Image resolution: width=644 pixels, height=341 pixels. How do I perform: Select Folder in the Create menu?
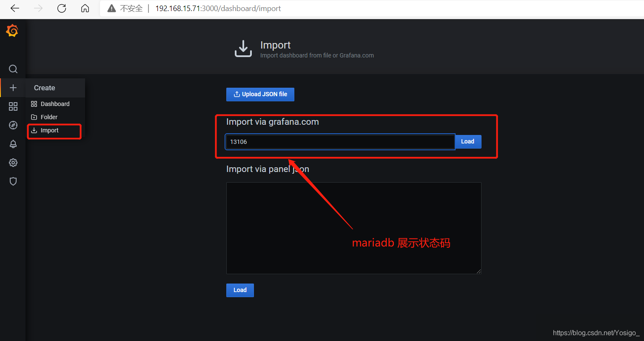pyautogui.click(x=55, y=117)
